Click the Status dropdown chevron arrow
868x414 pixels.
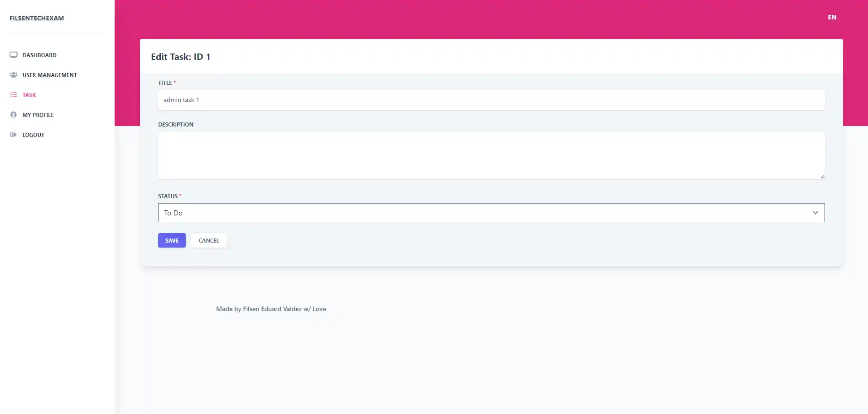point(815,213)
